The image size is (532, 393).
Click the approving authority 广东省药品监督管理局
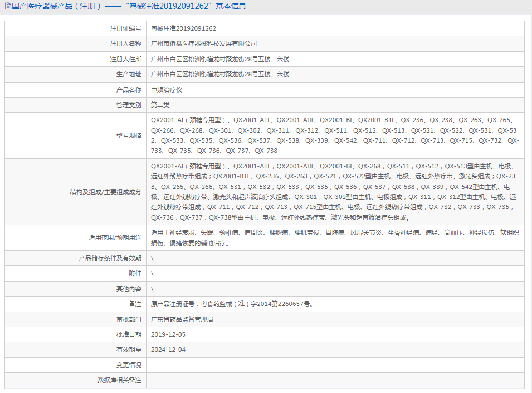pyautogui.click(x=182, y=319)
